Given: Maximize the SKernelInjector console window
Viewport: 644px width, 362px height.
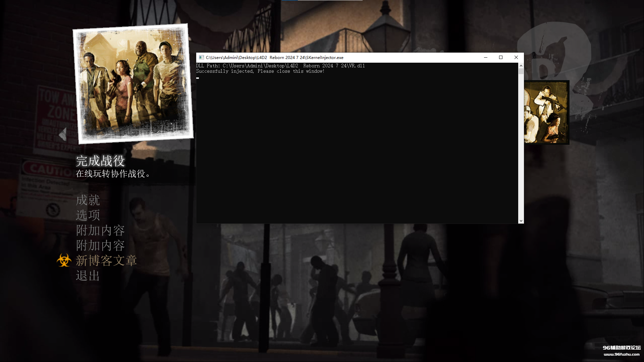Looking at the screenshot, I should (x=501, y=57).
